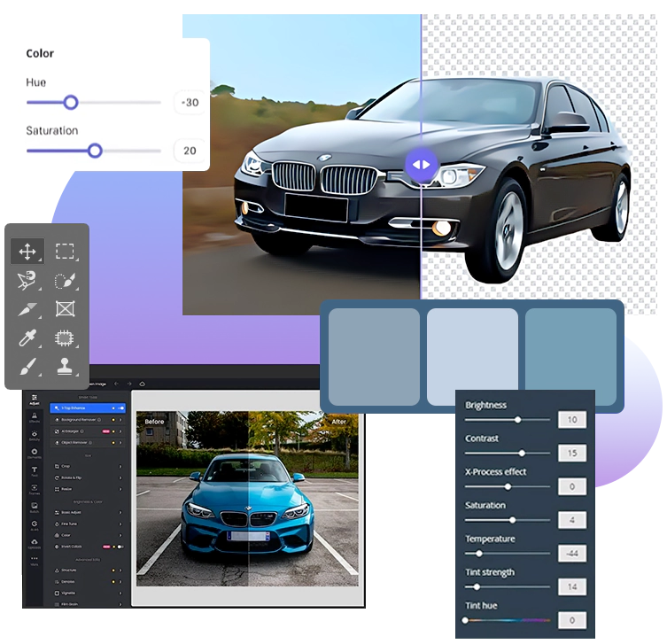Click the Saturation slider handle in Color panel

pyautogui.click(x=95, y=151)
